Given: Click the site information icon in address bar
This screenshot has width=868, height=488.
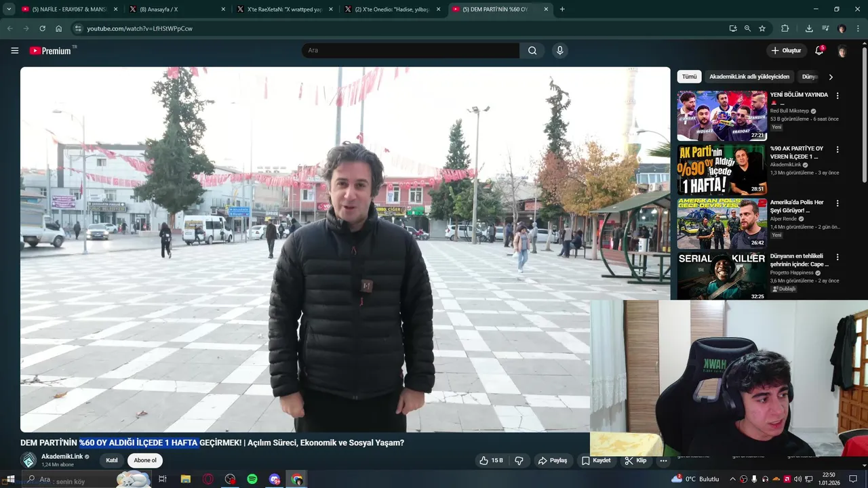Looking at the screenshot, I should click(x=78, y=28).
